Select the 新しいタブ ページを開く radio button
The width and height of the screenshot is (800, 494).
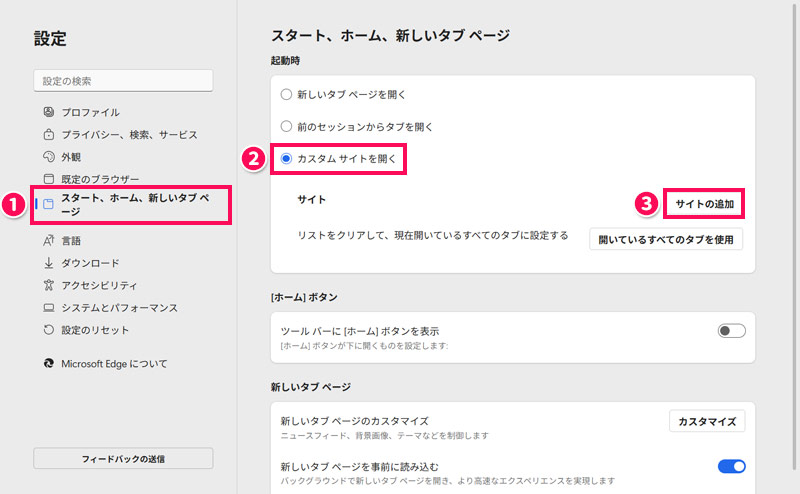point(286,94)
